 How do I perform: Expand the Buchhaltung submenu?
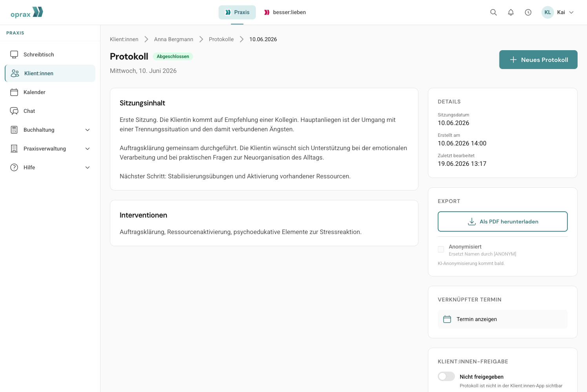(x=88, y=130)
